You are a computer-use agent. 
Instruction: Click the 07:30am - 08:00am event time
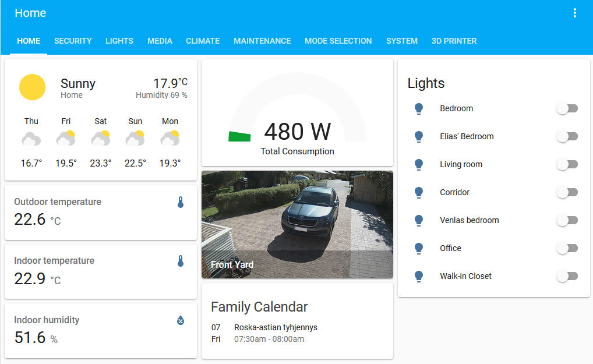(x=269, y=339)
